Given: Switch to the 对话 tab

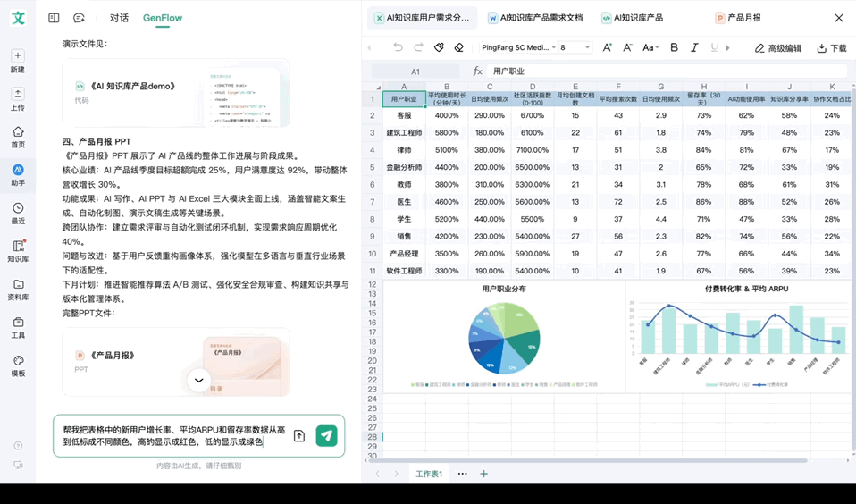Looking at the screenshot, I should point(119,18).
